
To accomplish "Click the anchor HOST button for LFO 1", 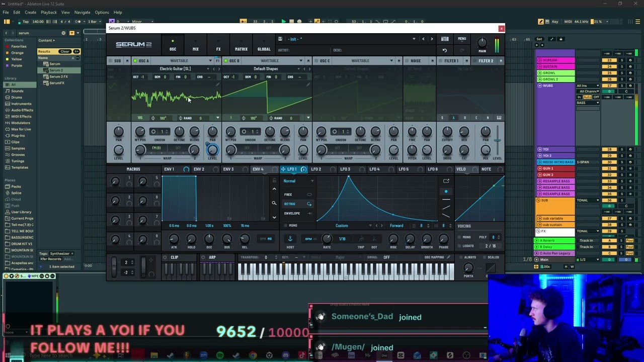I will tap(290, 239).
